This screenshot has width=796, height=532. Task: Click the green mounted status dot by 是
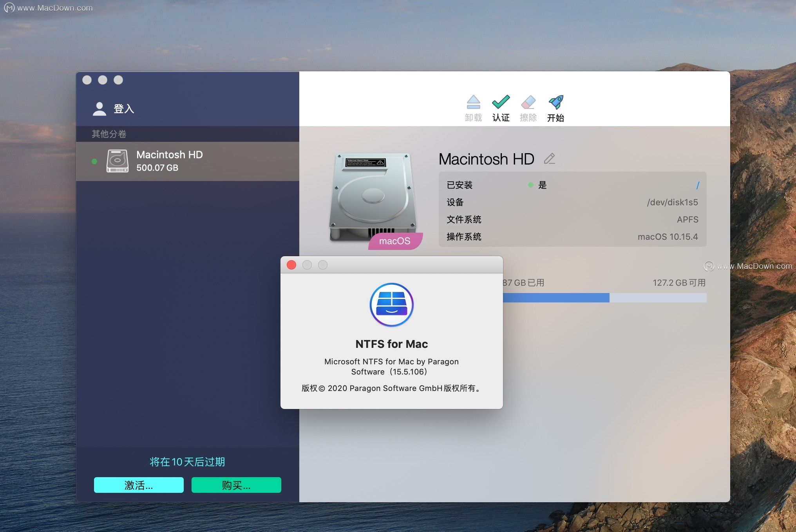pyautogui.click(x=530, y=185)
